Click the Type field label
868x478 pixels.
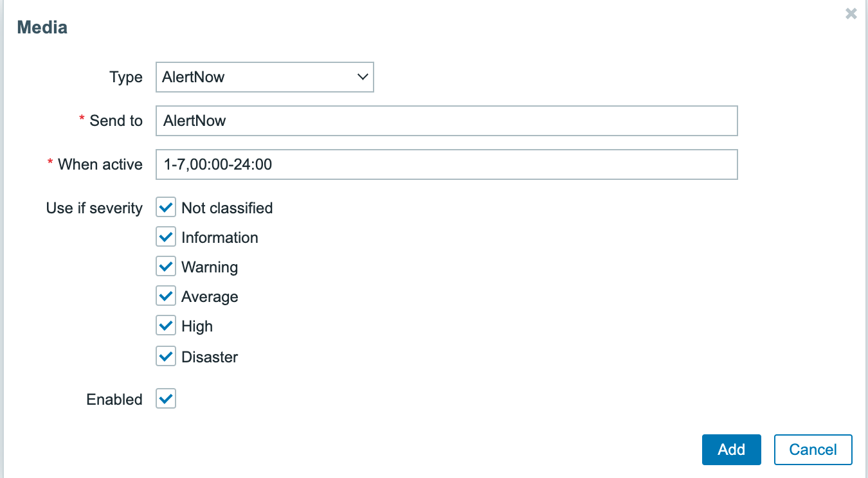[x=126, y=78]
